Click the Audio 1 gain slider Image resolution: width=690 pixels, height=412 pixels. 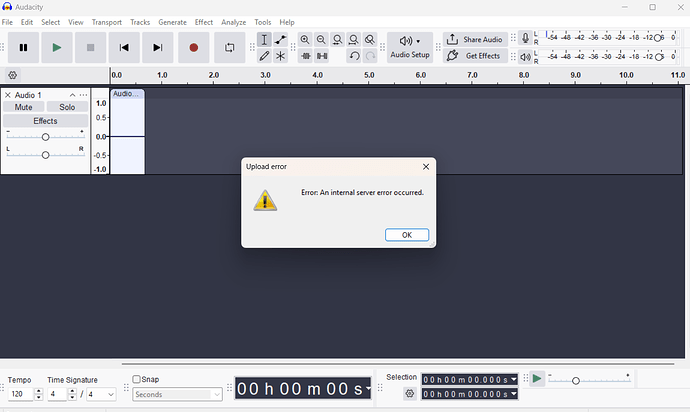click(45, 137)
